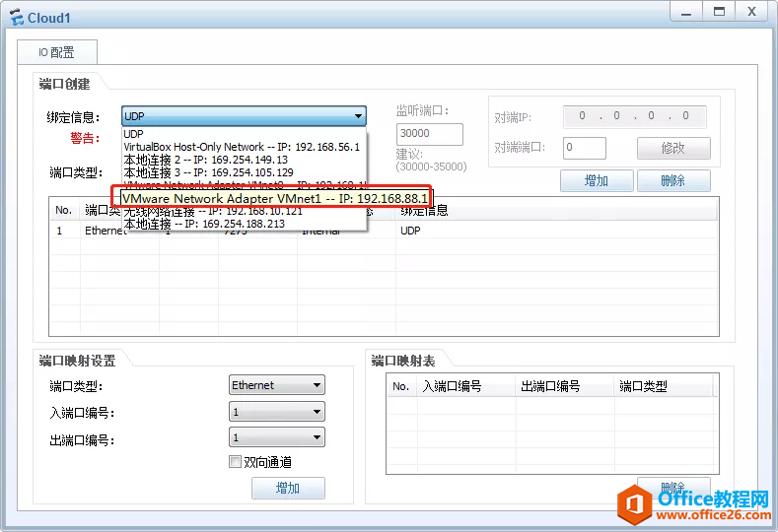Click the No. column header in port table
Screen dimensions: 778x532
tap(64, 210)
